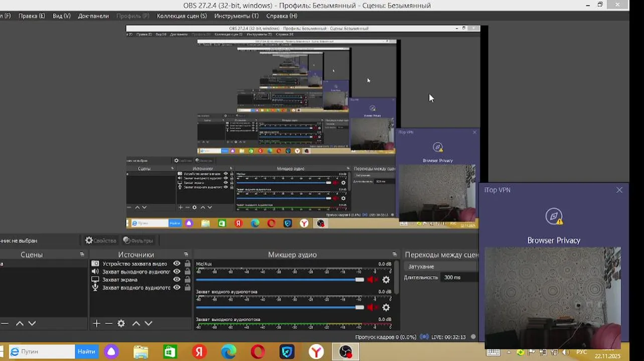Click the Захват входного аудиопотока volume slider handle
This screenshot has height=361, width=644.
click(360, 307)
